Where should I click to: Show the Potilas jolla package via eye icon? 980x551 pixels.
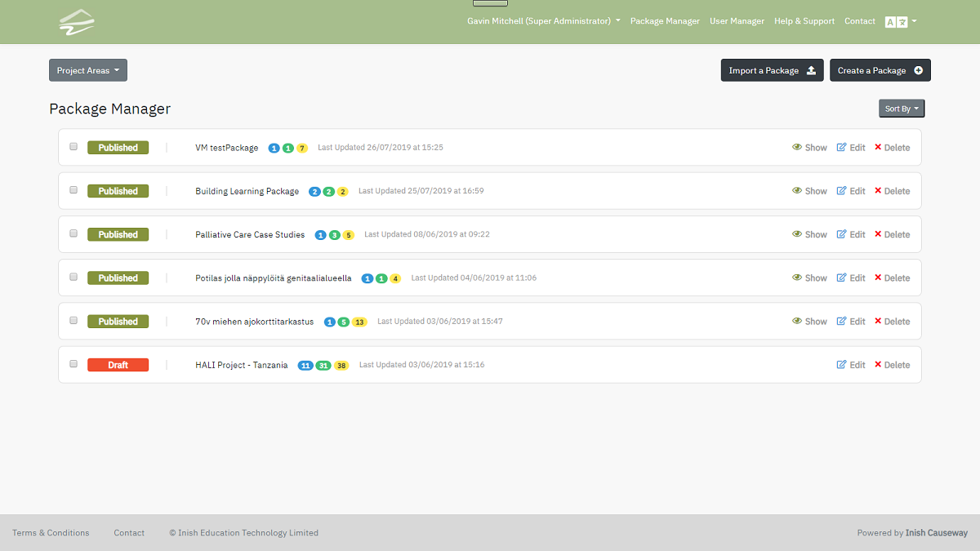[x=797, y=278]
